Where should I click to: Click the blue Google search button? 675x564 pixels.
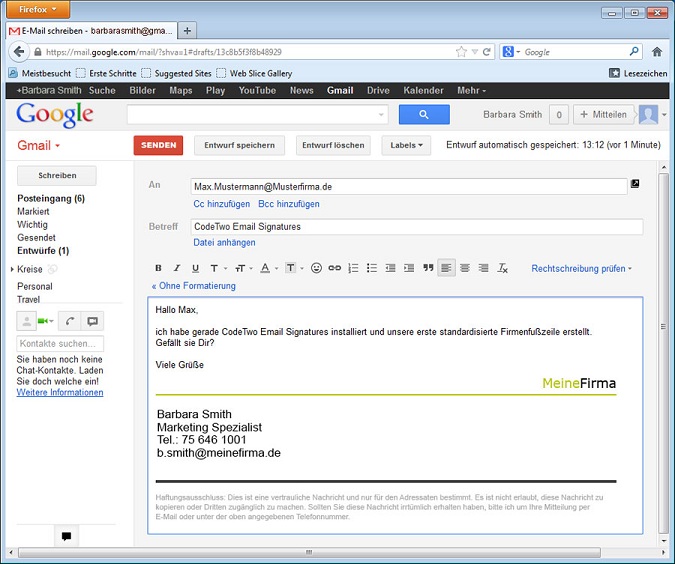pyautogui.click(x=424, y=115)
